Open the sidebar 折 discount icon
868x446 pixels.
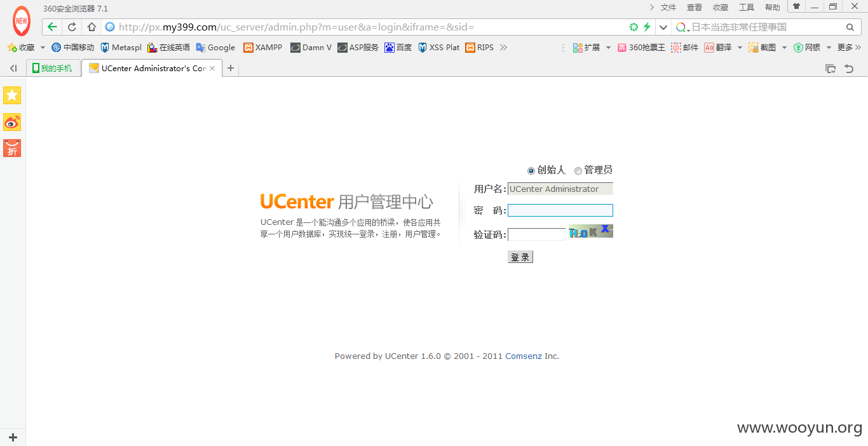[12, 148]
